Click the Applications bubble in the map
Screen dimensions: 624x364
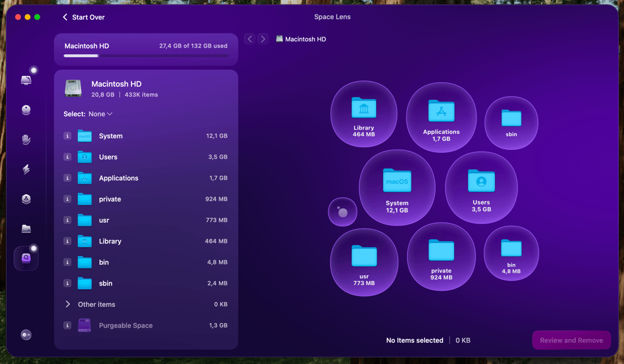(441, 117)
